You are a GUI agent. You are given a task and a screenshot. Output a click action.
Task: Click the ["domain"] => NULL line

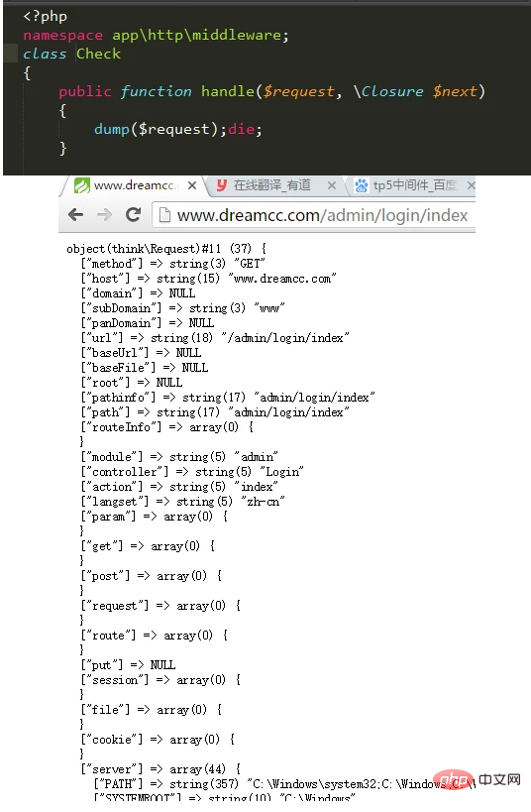coord(138,293)
